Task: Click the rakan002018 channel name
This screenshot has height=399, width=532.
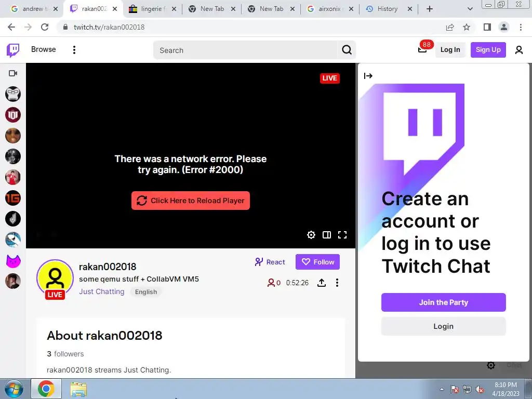Action: click(x=108, y=267)
